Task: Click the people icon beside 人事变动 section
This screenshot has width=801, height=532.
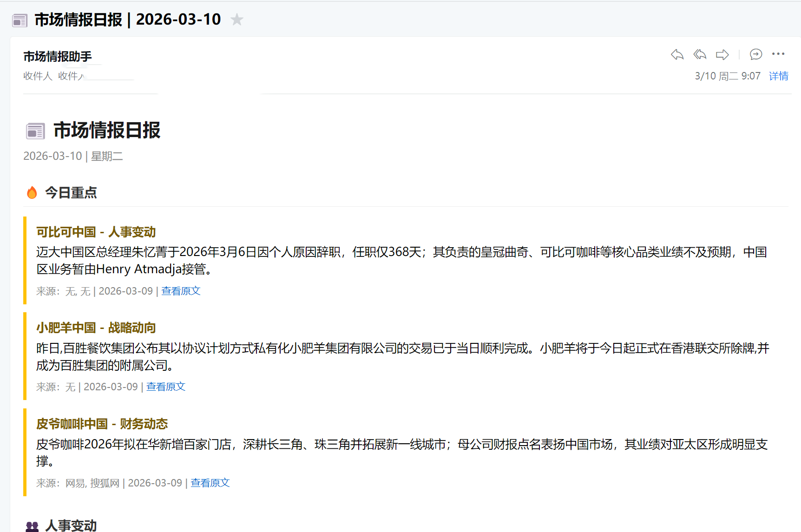Action: (32, 526)
